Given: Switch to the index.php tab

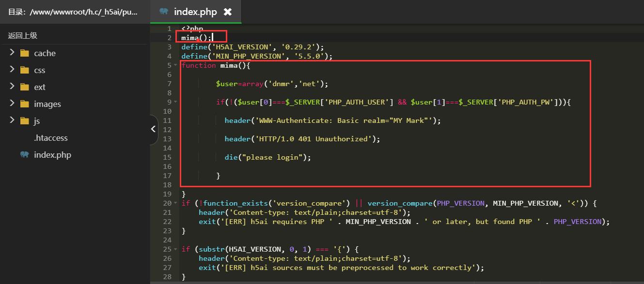Looking at the screenshot, I should [195, 12].
